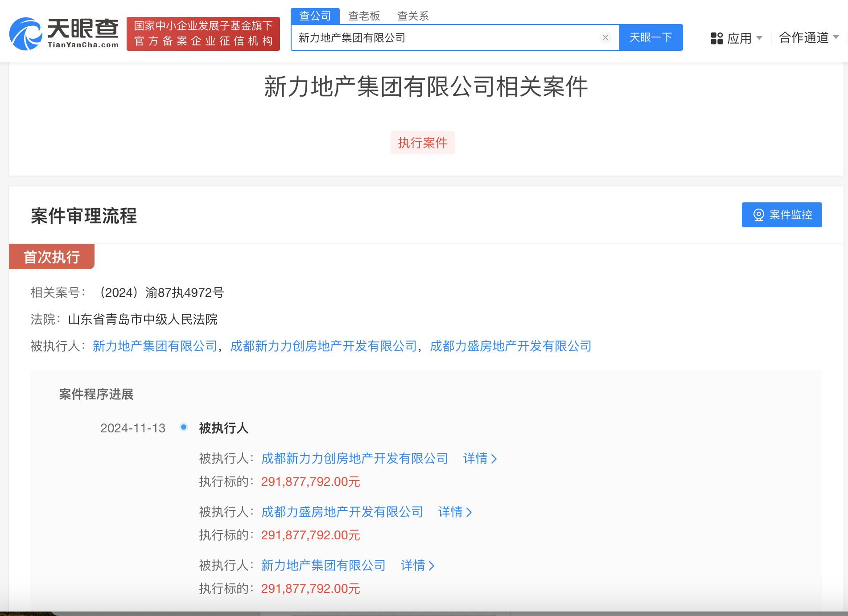
Task: Click the Tianyancha logo icon
Action: pos(25,34)
